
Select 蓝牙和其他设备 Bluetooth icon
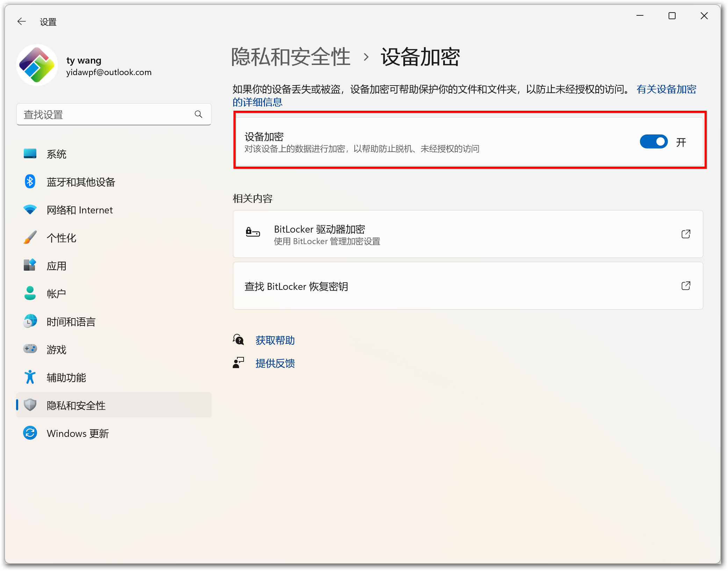[x=30, y=182]
